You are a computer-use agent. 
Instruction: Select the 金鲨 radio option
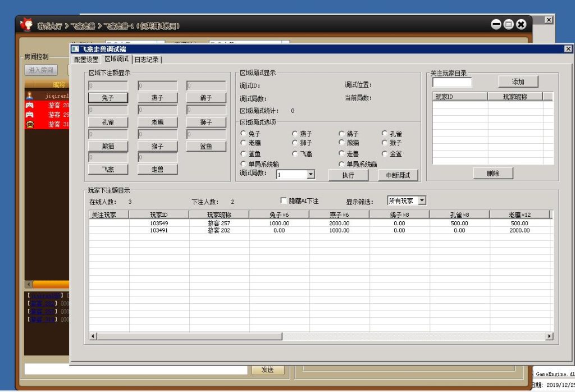tap(385, 153)
